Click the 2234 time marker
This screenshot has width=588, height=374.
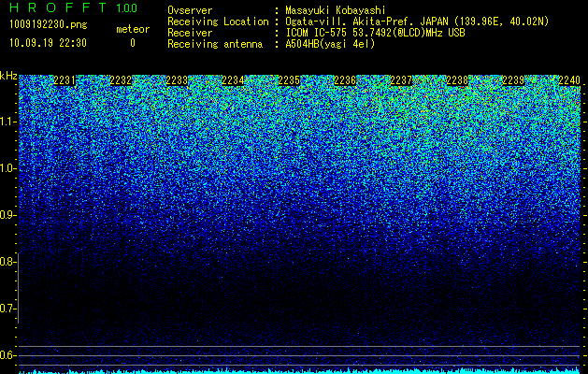(x=233, y=80)
